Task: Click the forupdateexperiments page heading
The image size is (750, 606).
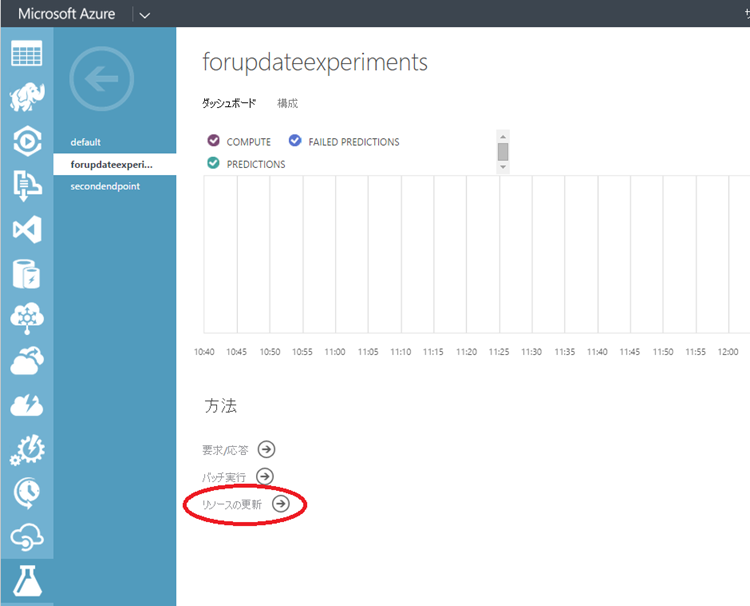Action: click(315, 63)
